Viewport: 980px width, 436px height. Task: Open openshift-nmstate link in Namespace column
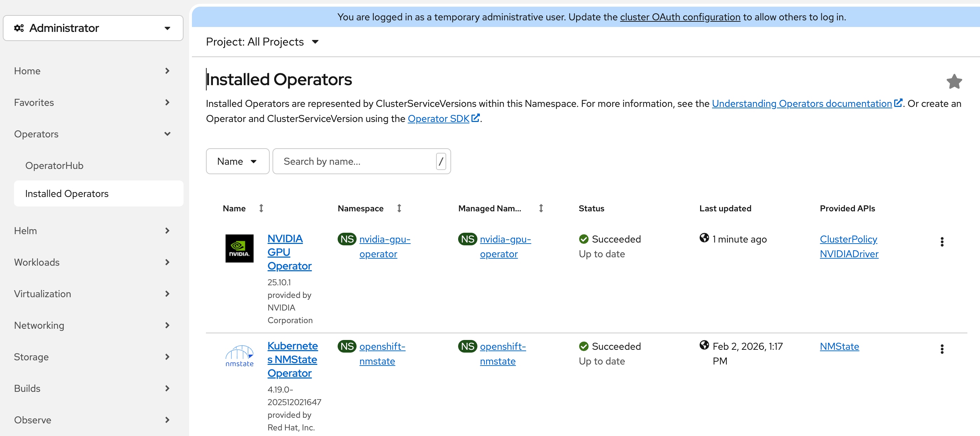pyautogui.click(x=382, y=354)
